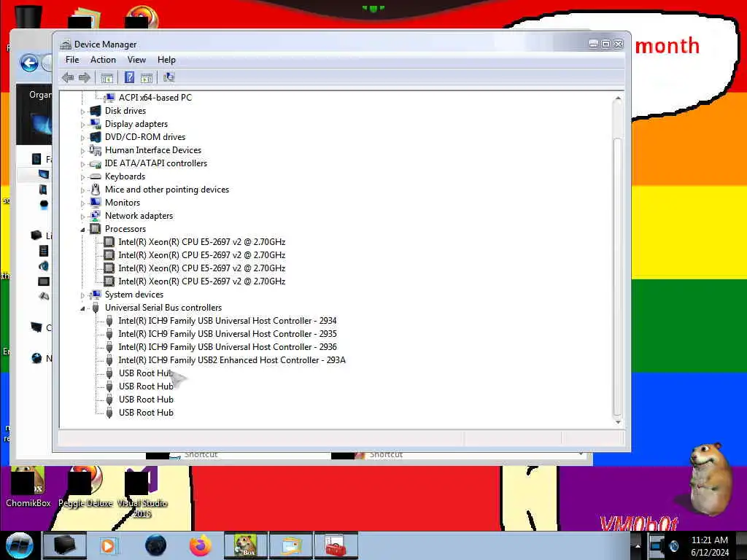Open Firefox from the taskbar

(x=201, y=545)
